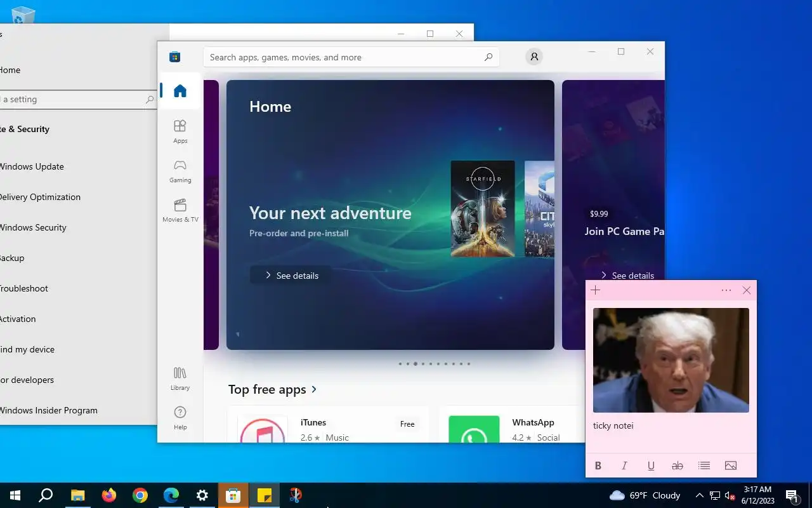The image size is (812, 508).
Task: Add a new sticky note
Action: coord(595,290)
